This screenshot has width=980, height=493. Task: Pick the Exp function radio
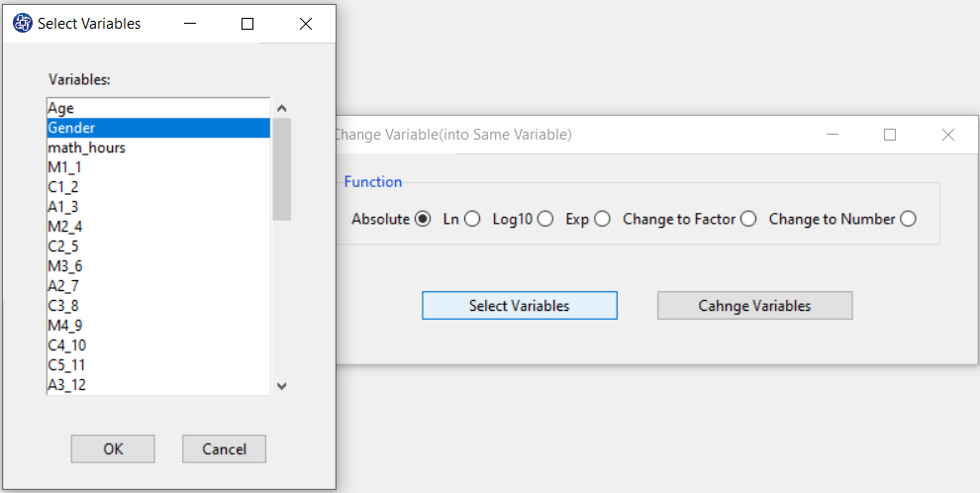tap(603, 220)
